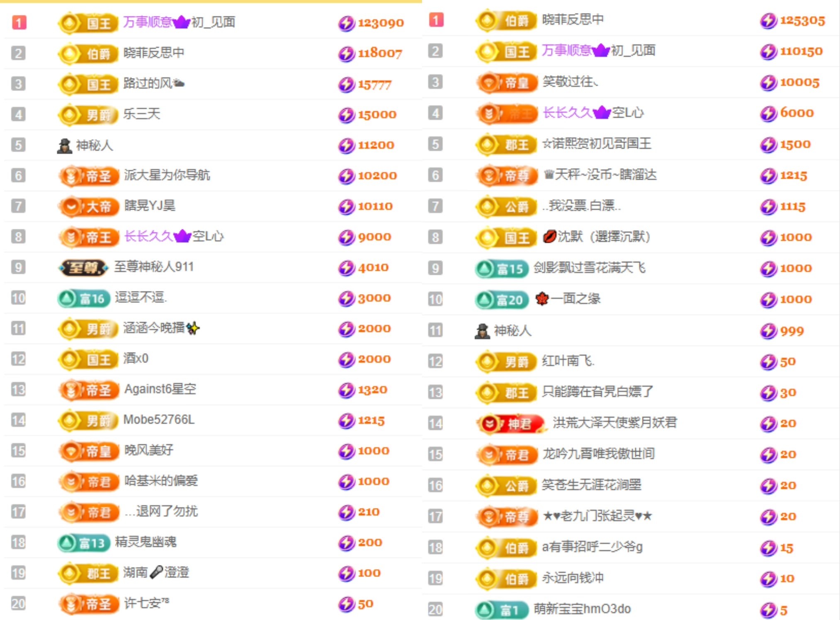
Task: Click the 富16 badge next to 逗逗不逗
Action: click(x=84, y=298)
